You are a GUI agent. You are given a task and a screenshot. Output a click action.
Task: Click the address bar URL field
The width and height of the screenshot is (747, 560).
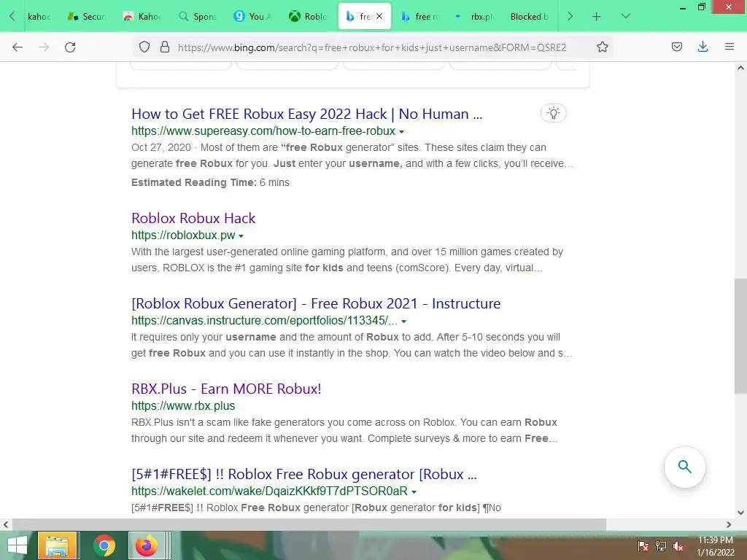pyautogui.click(x=371, y=47)
